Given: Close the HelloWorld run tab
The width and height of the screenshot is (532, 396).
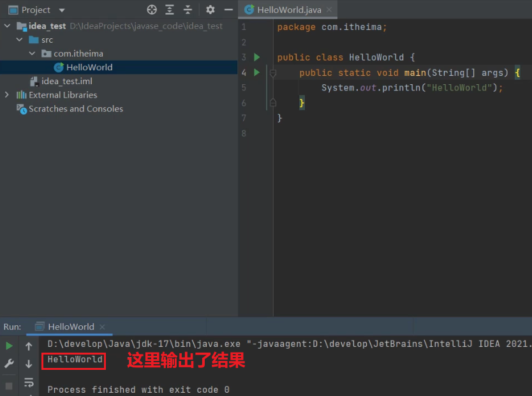Looking at the screenshot, I should coord(102,327).
